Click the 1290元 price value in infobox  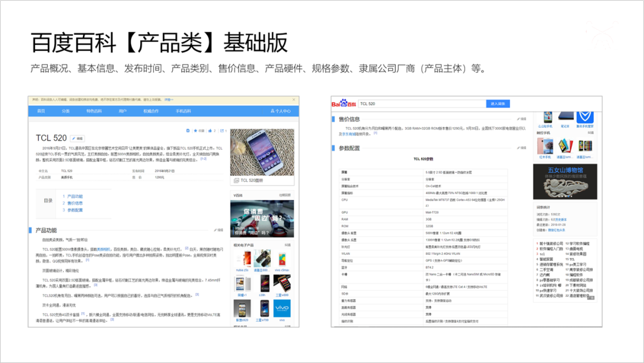pyautogui.click(x=159, y=177)
